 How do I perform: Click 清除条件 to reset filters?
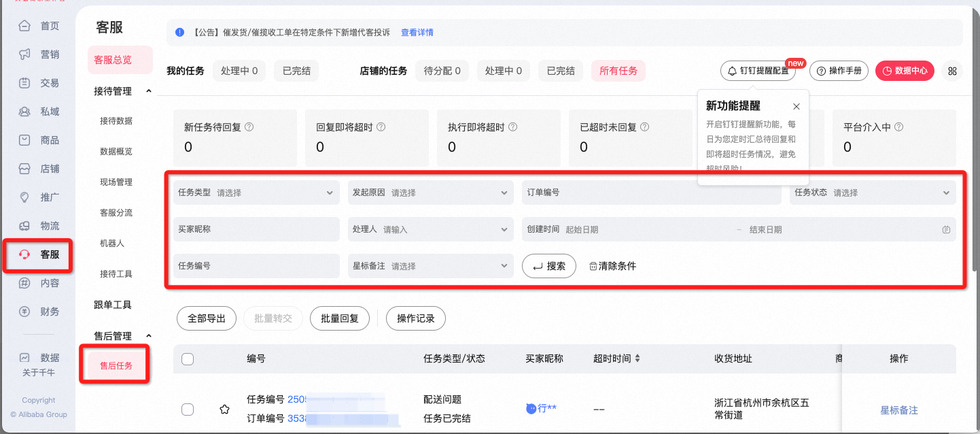612,266
